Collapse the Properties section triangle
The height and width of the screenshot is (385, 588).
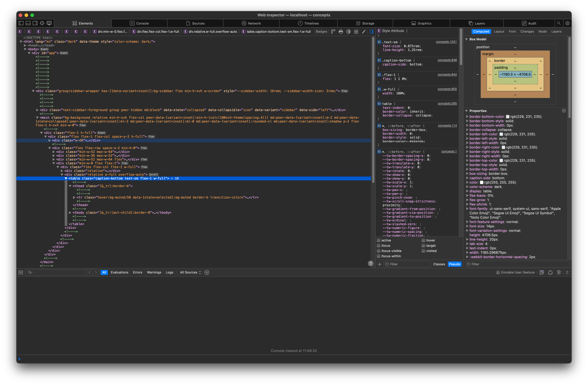pyautogui.click(x=466, y=111)
